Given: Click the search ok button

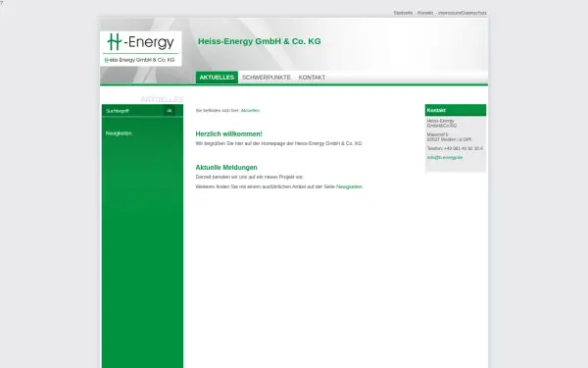Looking at the screenshot, I should click(x=170, y=111).
